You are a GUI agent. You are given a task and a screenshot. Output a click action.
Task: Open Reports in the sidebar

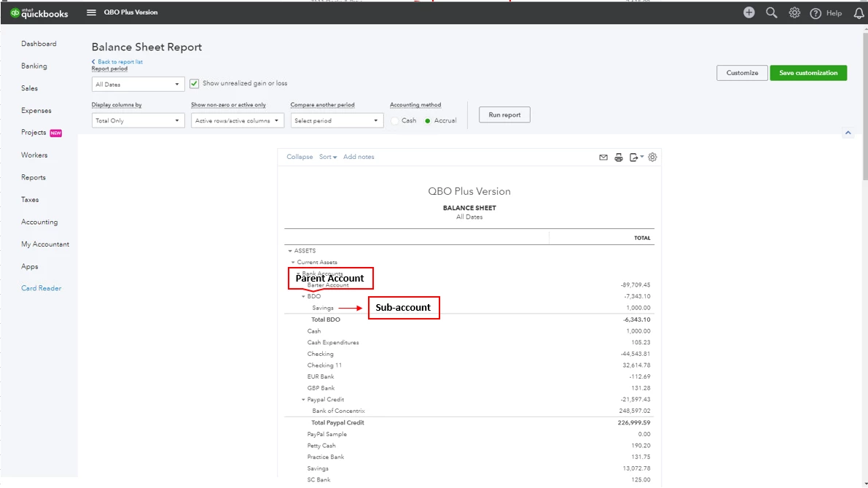pos(34,177)
